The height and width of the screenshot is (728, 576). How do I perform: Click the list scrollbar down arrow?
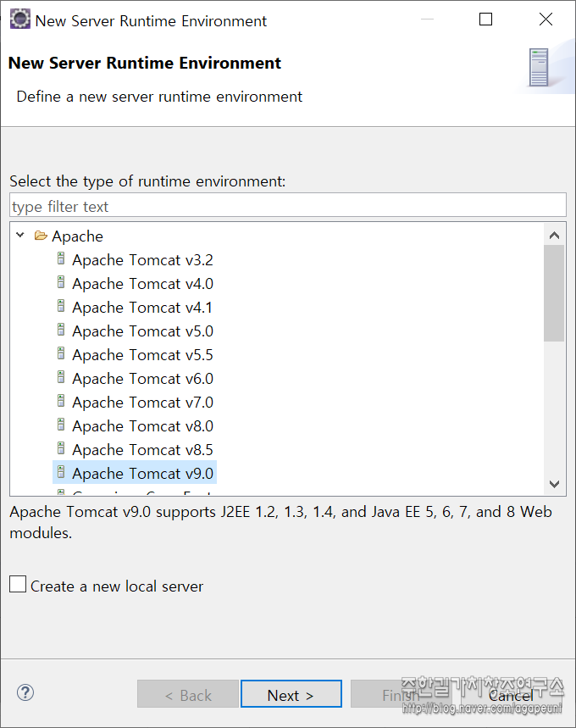(554, 484)
